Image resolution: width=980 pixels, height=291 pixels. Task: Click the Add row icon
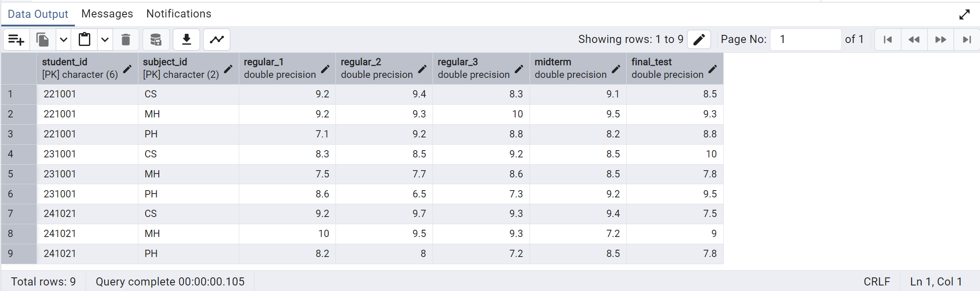(x=16, y=40)
